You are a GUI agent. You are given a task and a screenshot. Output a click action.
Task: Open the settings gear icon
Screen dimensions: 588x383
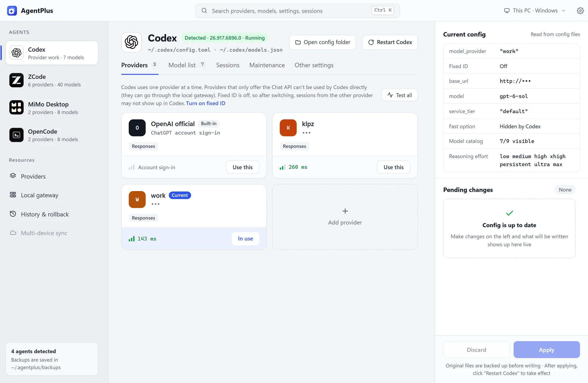click(x=580, y=11)
